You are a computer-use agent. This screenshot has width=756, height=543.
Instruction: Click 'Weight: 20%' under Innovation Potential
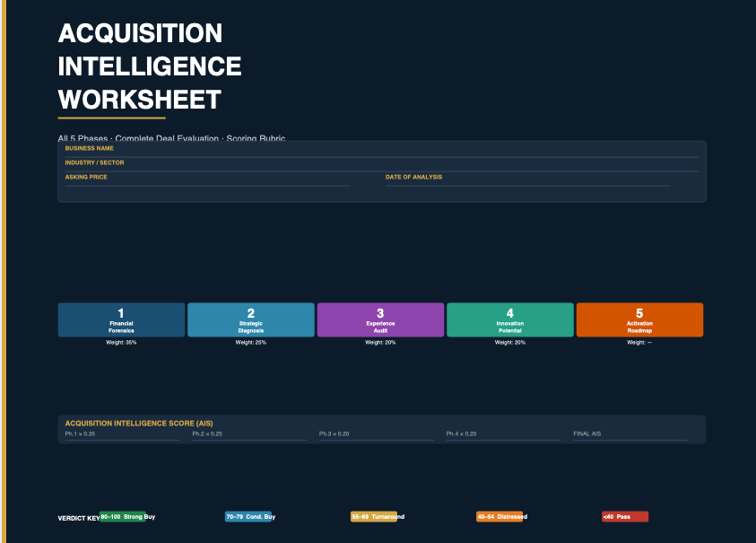coord(510,342)
